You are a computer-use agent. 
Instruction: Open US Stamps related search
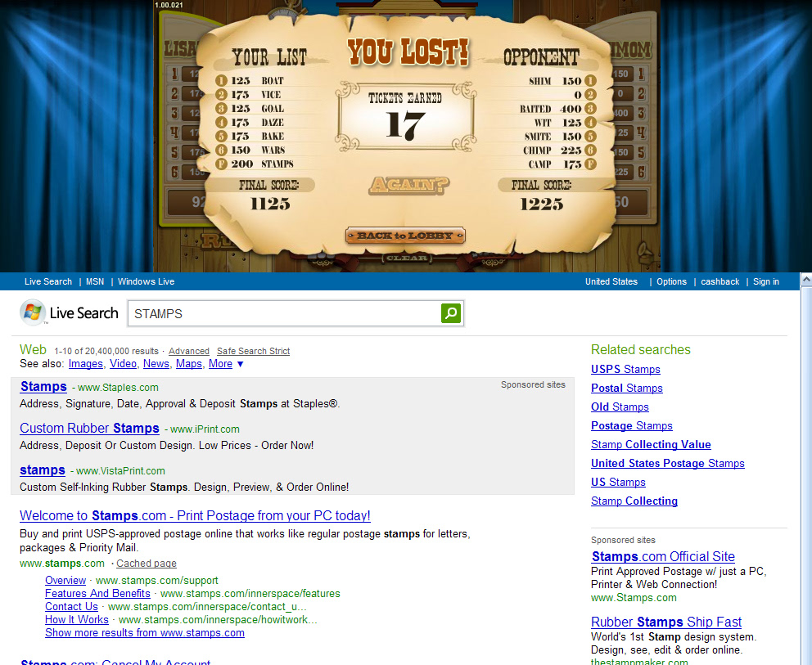(618, 482)
